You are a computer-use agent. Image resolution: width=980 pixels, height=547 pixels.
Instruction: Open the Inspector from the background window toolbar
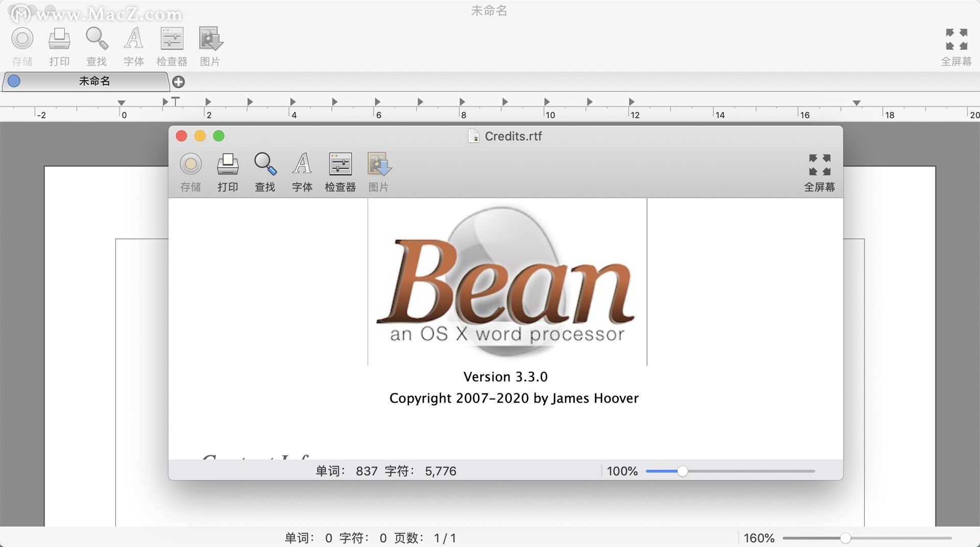pos(172,39)
